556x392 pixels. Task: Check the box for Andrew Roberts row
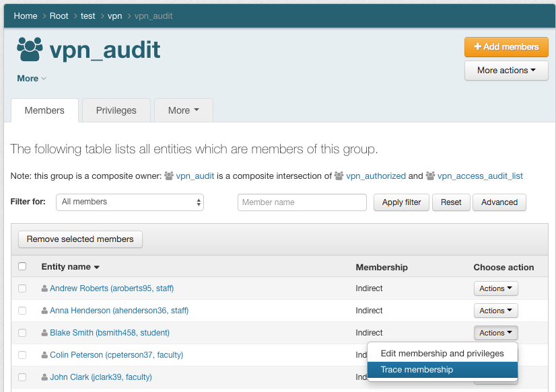(x=22, y=288)
